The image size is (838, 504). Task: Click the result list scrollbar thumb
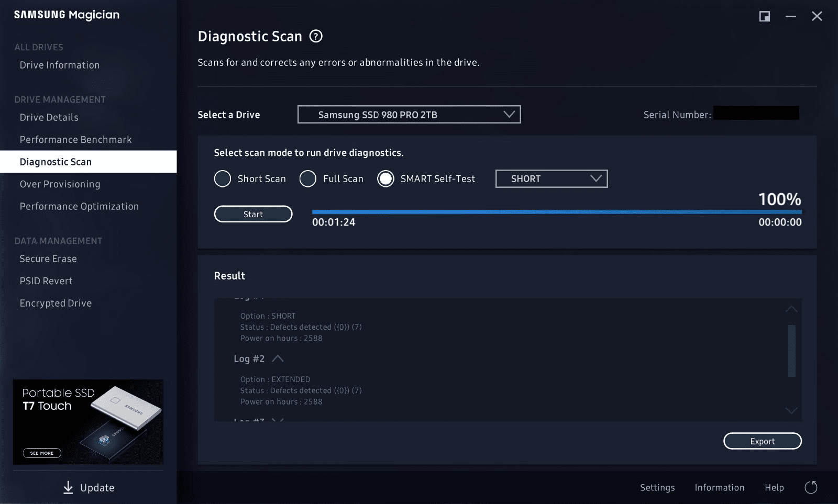(791, 351)
